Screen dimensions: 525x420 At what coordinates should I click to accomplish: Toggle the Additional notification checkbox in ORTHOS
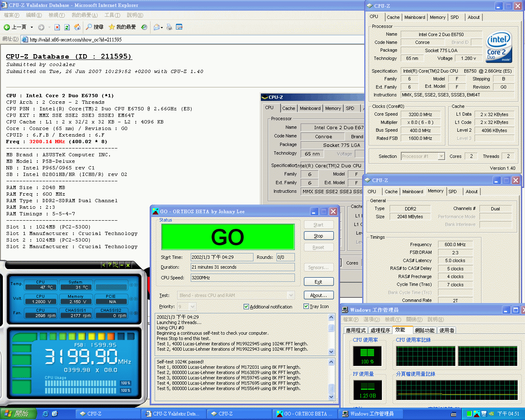[x=246, y=307]
